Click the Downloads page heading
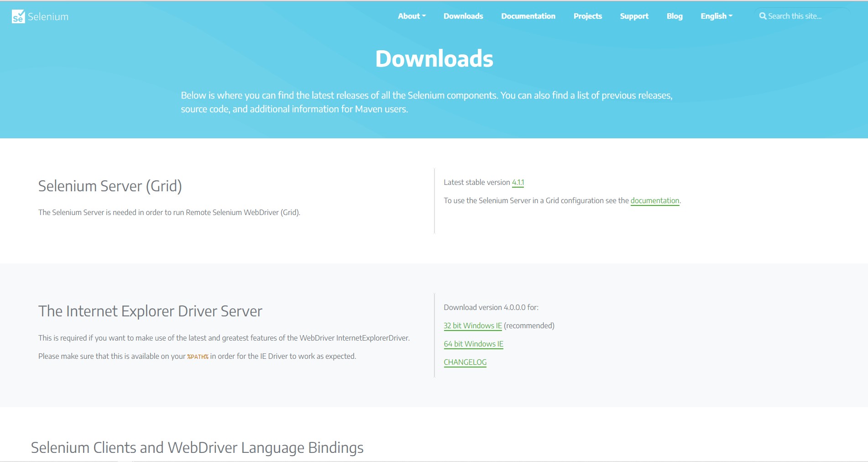The height and width of the screenshot is (462, 868). (x=434, y=58)
